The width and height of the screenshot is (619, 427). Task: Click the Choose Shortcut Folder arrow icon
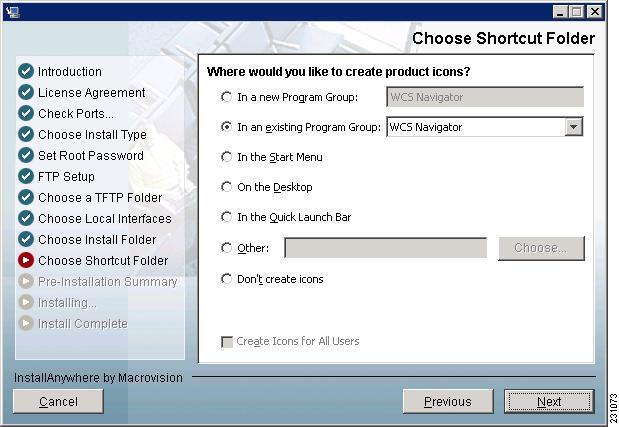[x=26, y=260]
